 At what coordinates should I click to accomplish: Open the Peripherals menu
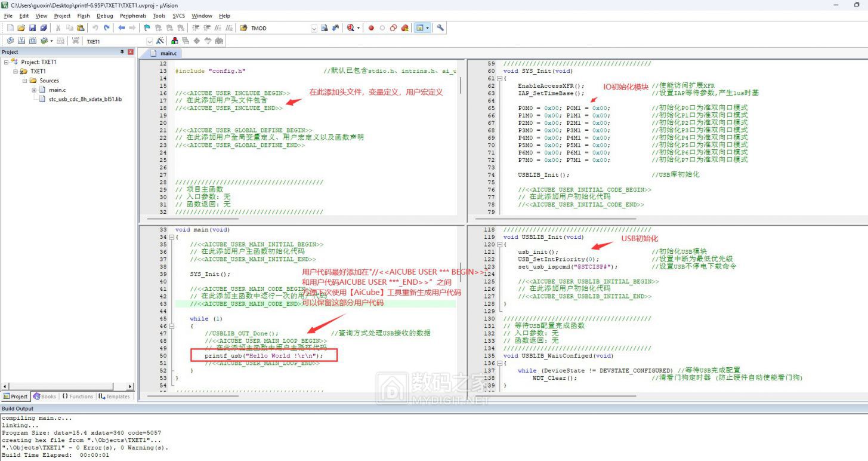(132, 16)
